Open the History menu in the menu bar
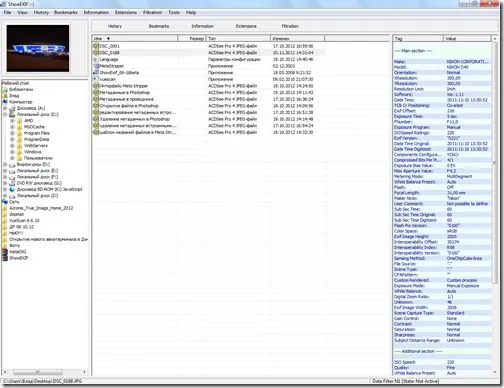This screenshot has width=504, height=388. point(41,12)
